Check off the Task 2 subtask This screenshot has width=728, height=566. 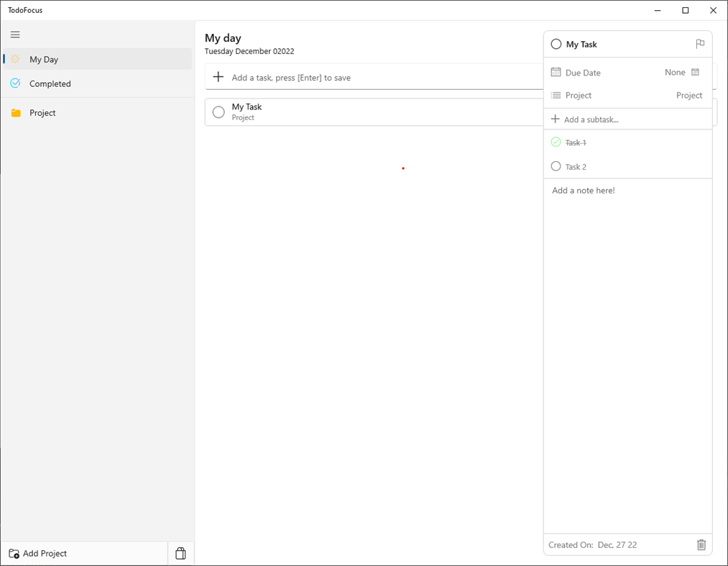point(556,166)
